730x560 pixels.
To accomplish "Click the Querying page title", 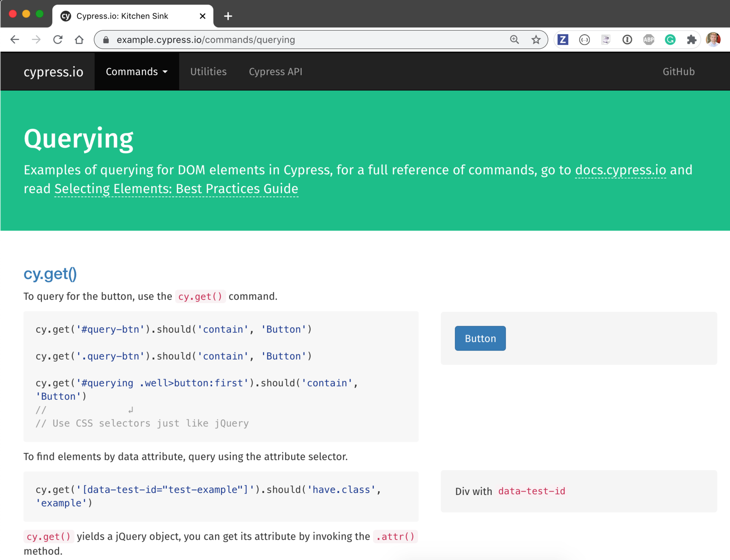I will (x=79, y=139).
